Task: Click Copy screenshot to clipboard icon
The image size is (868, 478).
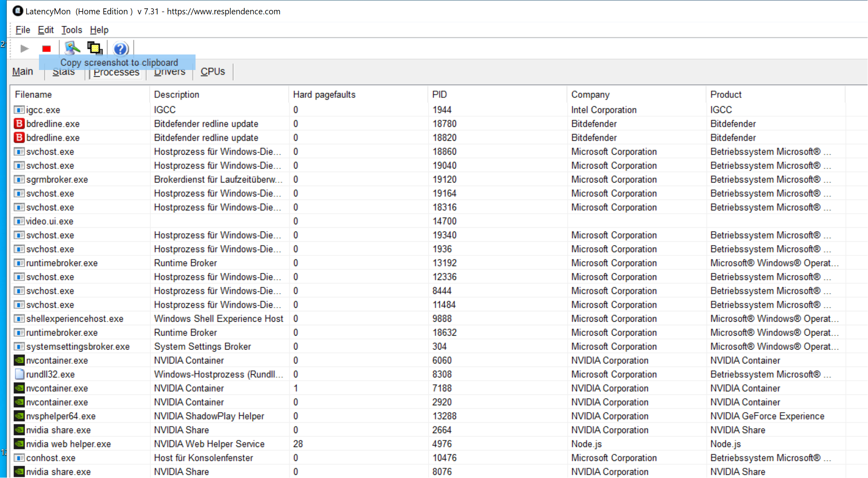Action: coord(95,49)
